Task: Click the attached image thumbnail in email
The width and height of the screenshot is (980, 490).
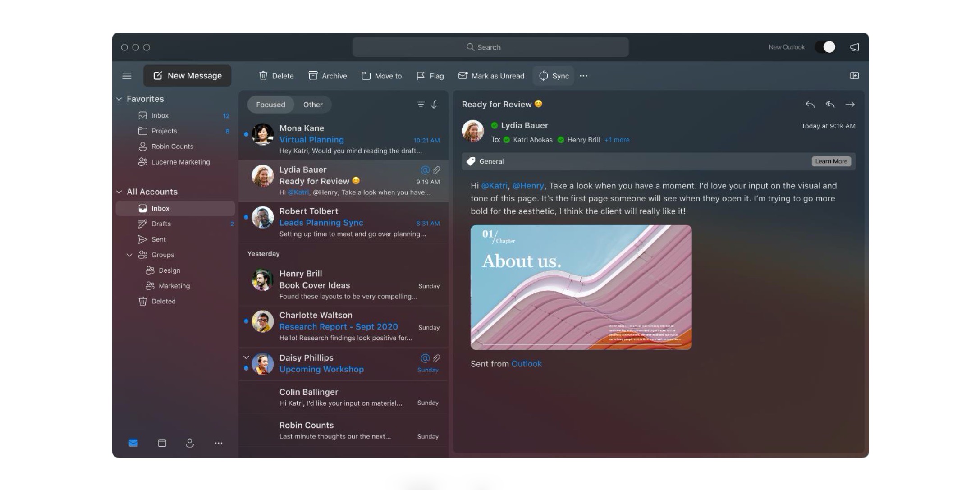Action: tap(581, 287)
